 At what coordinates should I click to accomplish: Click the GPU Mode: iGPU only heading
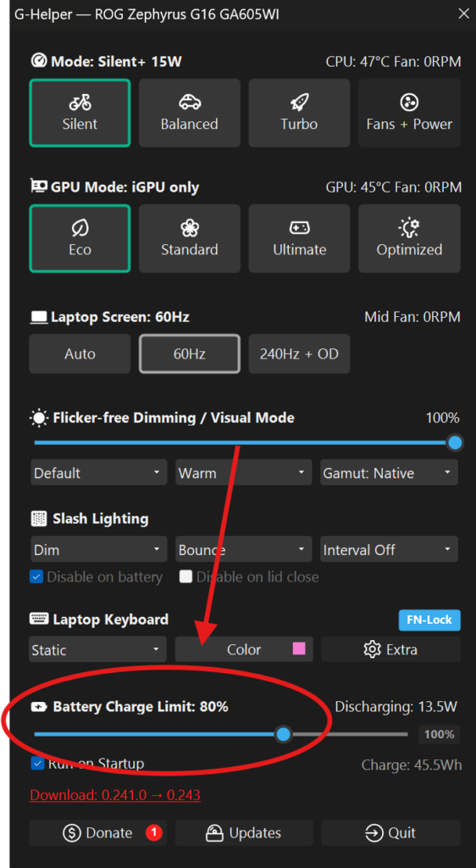pos(125,187)
